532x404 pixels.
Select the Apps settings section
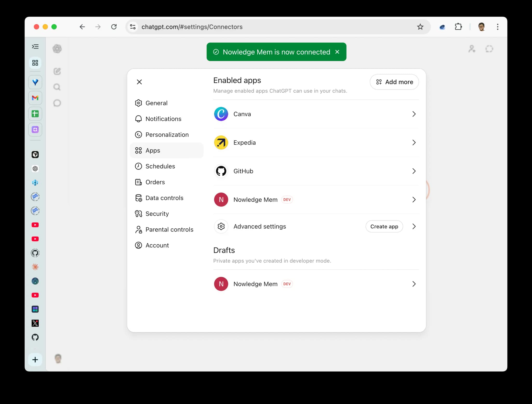coord(167,150)
